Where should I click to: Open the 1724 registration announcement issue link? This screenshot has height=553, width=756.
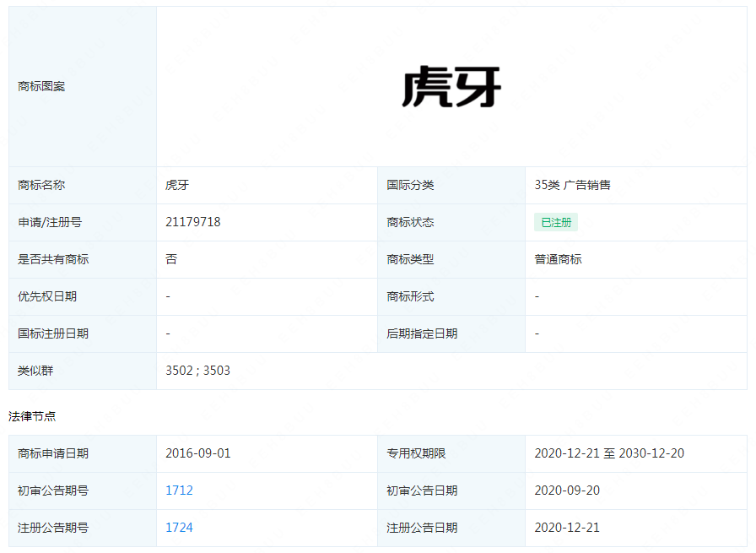179,528
